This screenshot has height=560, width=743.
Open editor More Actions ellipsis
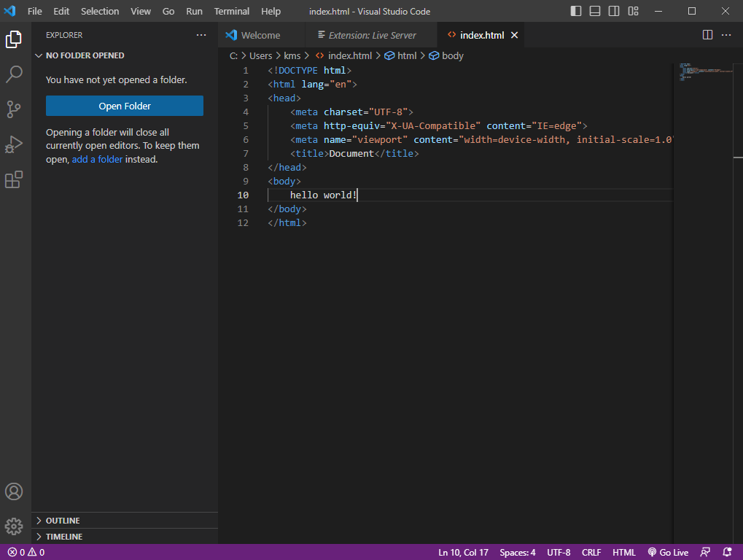coord(726,34)
